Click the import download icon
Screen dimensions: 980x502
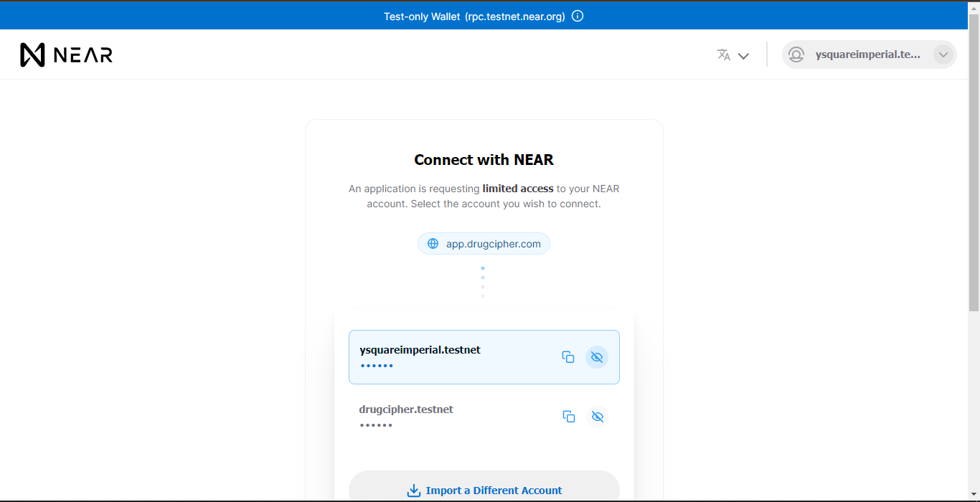point(414,491)
